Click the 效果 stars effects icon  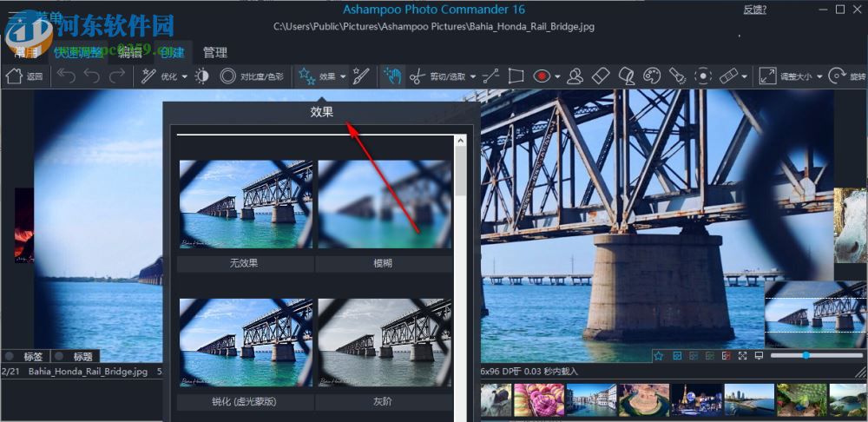pyautogui.click(x=306, y=76)
